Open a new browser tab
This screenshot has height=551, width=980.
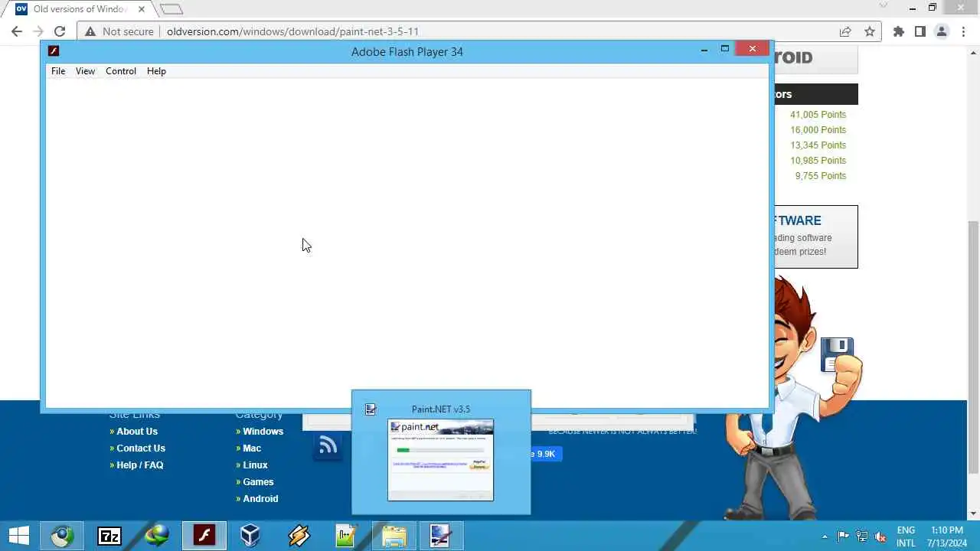[171, 9]
